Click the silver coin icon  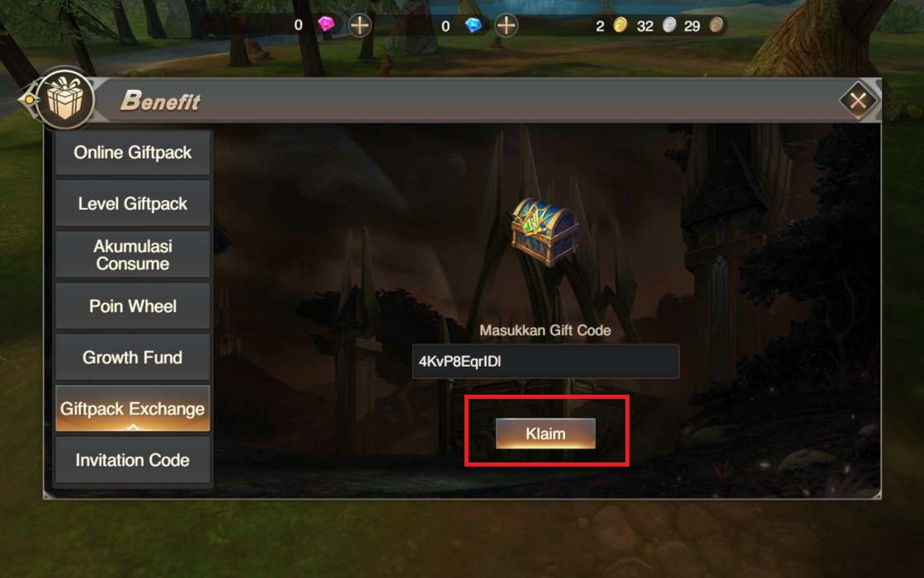pos(669,26)
